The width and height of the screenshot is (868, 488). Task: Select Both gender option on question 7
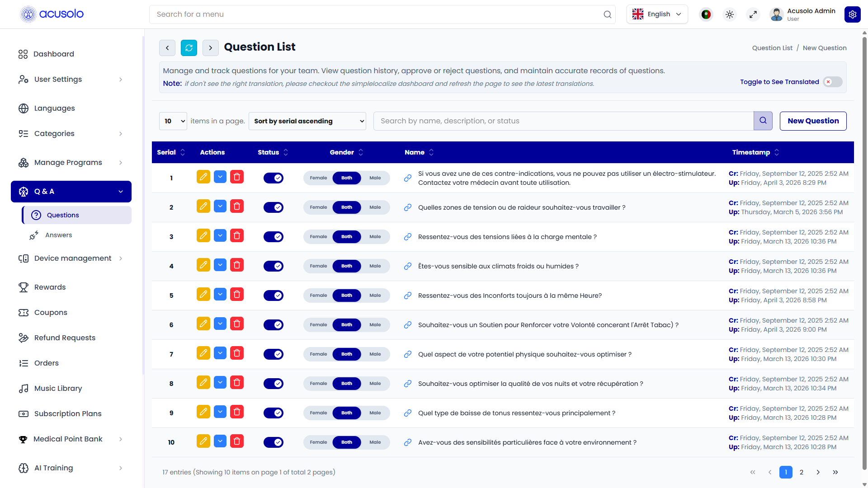tap(347, 354)
